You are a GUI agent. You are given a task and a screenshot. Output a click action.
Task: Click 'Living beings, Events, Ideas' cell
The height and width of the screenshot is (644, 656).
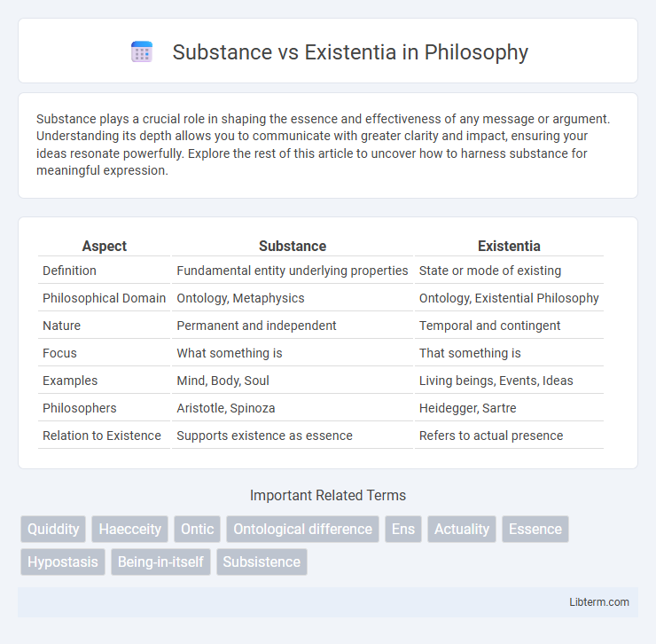pos(509,381)
